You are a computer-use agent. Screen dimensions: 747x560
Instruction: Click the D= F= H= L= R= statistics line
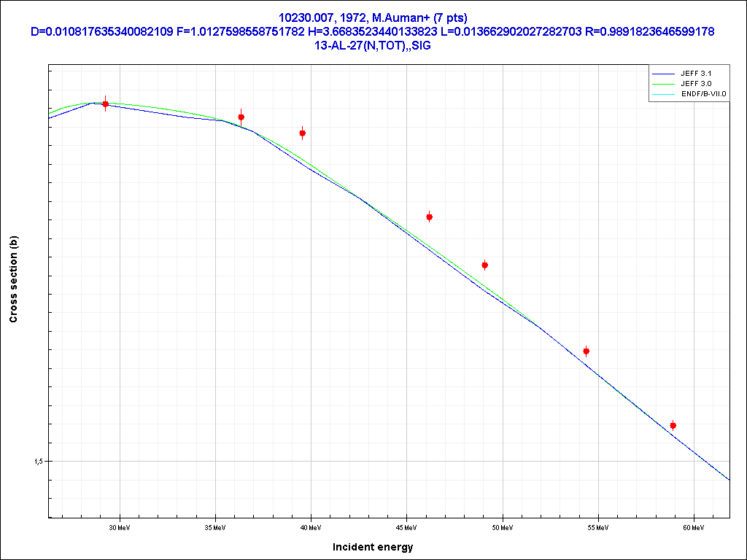coord(373,31)
